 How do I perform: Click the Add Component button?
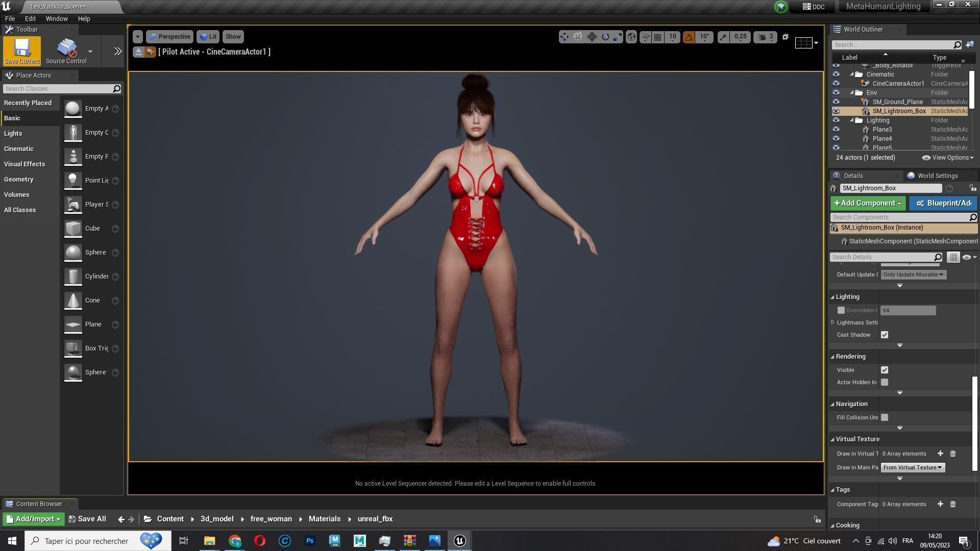coord(867,203)
